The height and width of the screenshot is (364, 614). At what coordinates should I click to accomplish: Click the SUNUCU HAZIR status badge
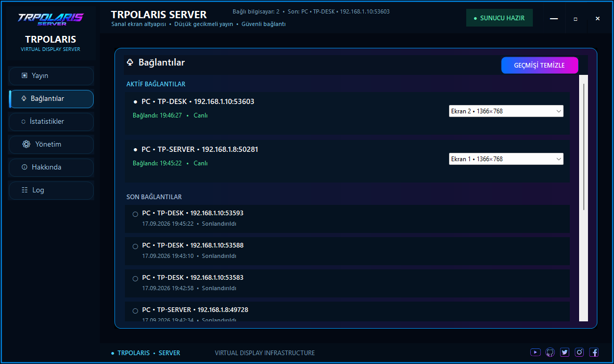click(499, 18)
